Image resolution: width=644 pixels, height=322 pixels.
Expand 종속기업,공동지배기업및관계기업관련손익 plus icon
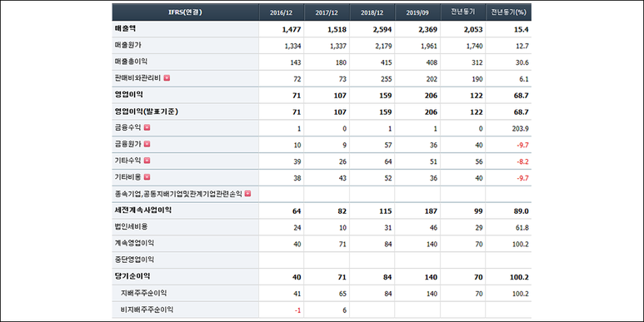pos(247,193)
